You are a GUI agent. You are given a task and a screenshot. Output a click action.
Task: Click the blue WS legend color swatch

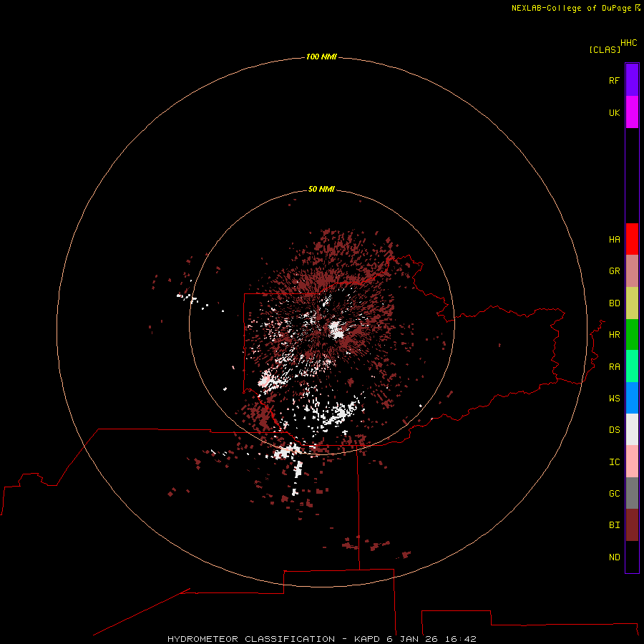point(632,398)
